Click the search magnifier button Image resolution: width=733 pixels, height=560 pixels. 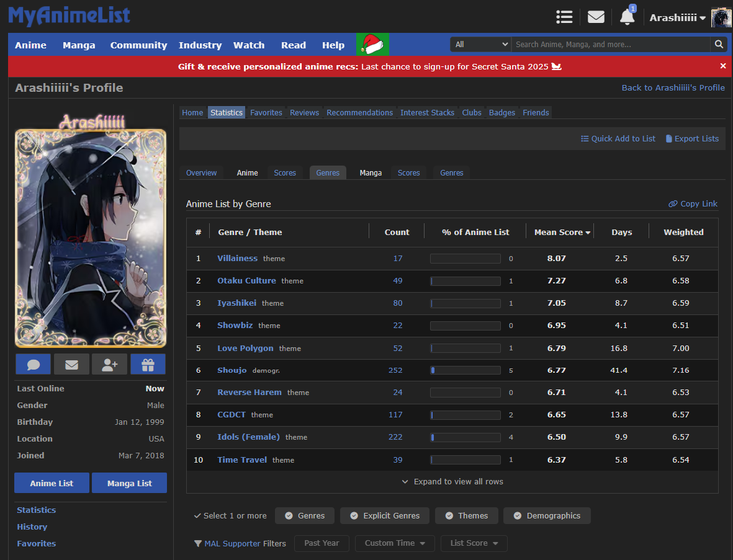point(719,45)
